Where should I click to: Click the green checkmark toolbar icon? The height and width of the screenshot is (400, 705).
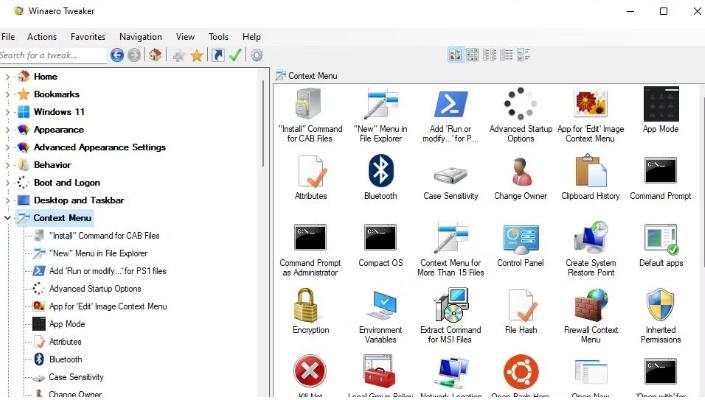click(x=235, y=55)
